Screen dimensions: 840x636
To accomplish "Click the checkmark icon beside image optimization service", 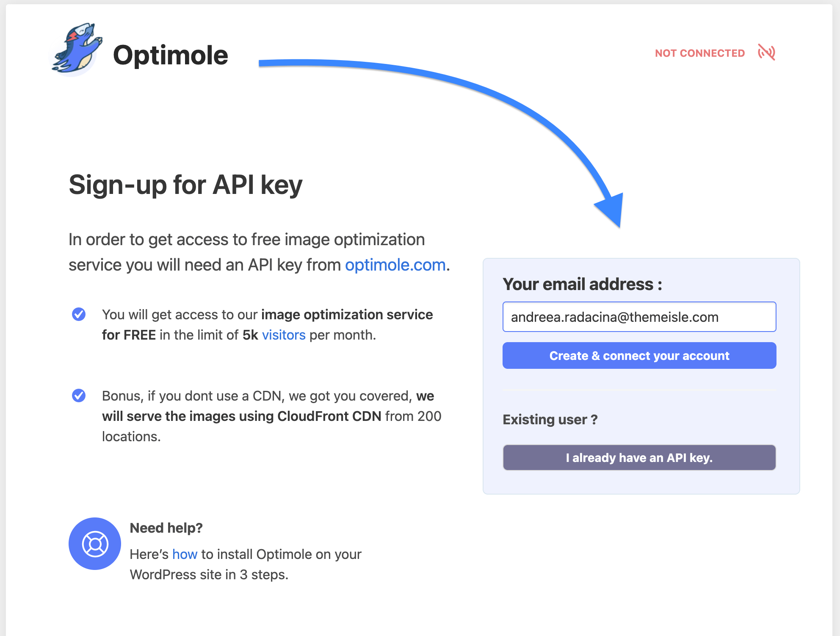I will (79, 315).
